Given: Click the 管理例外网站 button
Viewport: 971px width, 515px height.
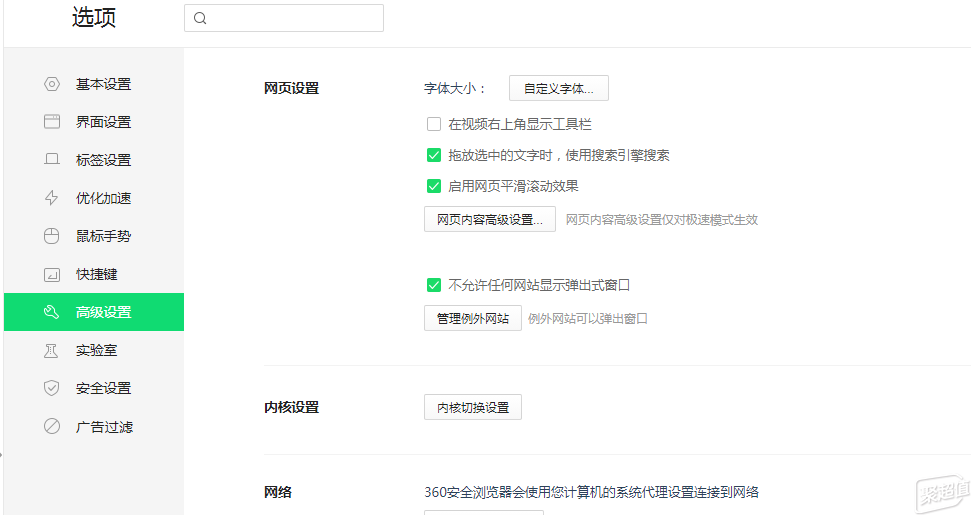Looking at the screenshot, I should click(x=473, y=318).
